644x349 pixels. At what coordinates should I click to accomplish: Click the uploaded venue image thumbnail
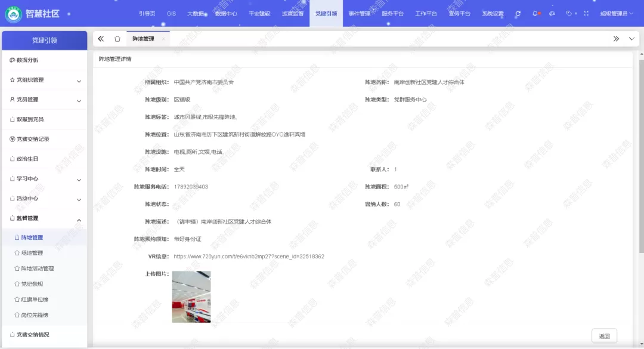pyautogui.click(x=191, y=297)
